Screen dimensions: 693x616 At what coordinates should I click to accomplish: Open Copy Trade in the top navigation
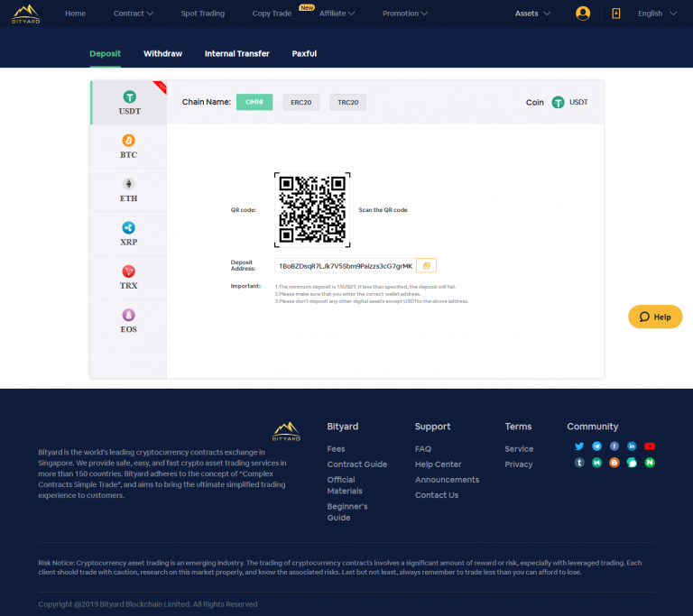coord(272,14)
